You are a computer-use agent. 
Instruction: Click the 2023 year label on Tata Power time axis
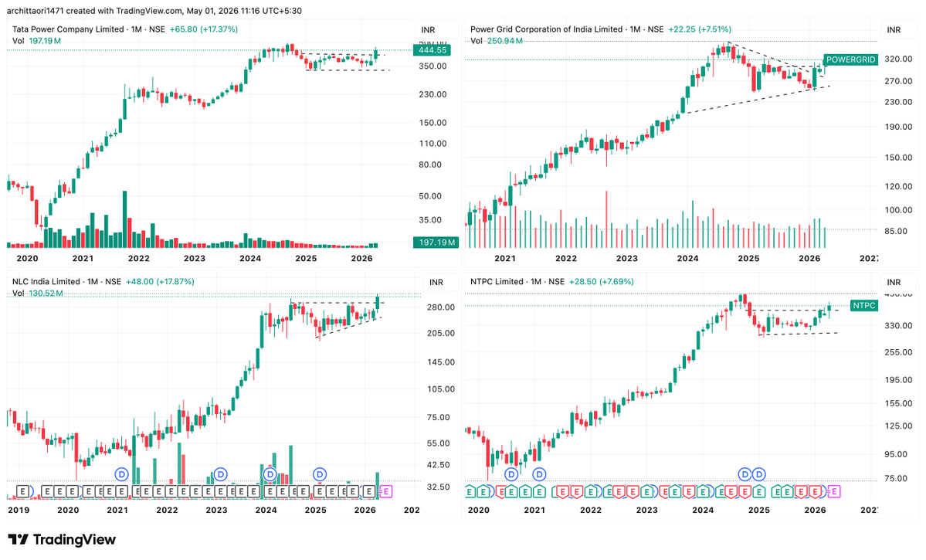195,258
